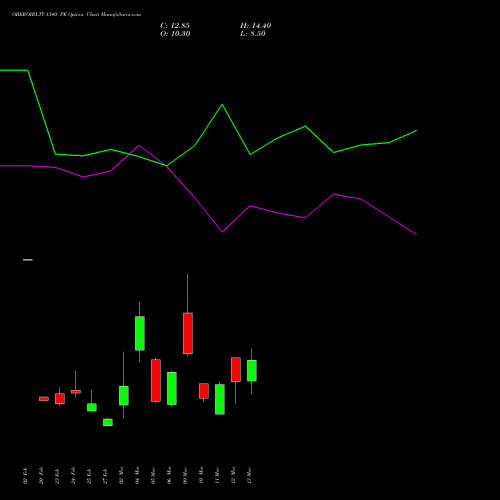This screenshot has height=500, width=500.
Task: Click the red candlestick for 10 Mar
Action: (x=204, y=391)
